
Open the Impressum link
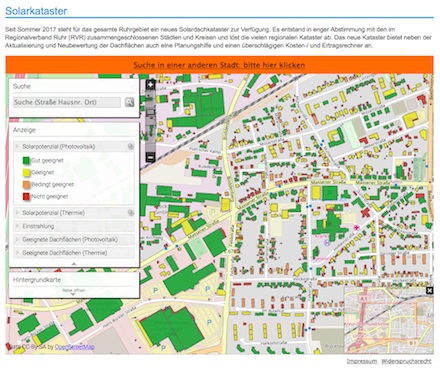pyautogui.click(x=362, y=361)
